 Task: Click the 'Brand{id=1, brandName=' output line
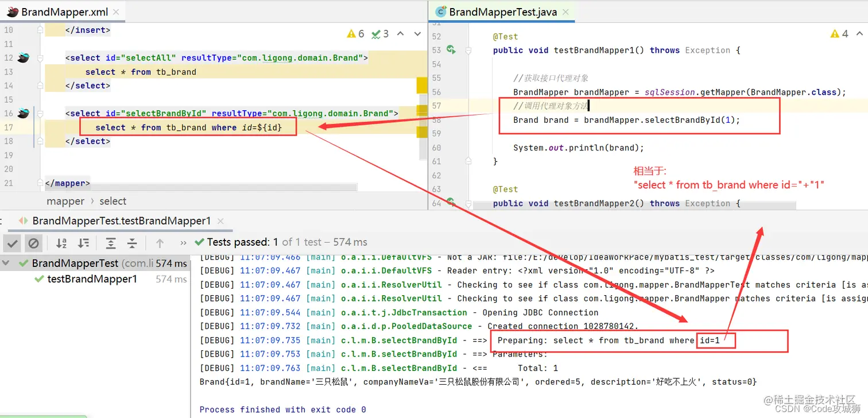(x=478, y=382)
